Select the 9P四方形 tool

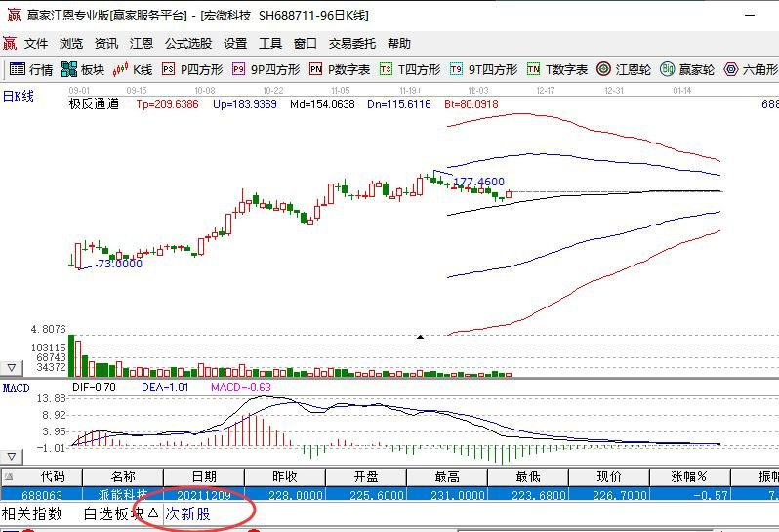[266, 69]
